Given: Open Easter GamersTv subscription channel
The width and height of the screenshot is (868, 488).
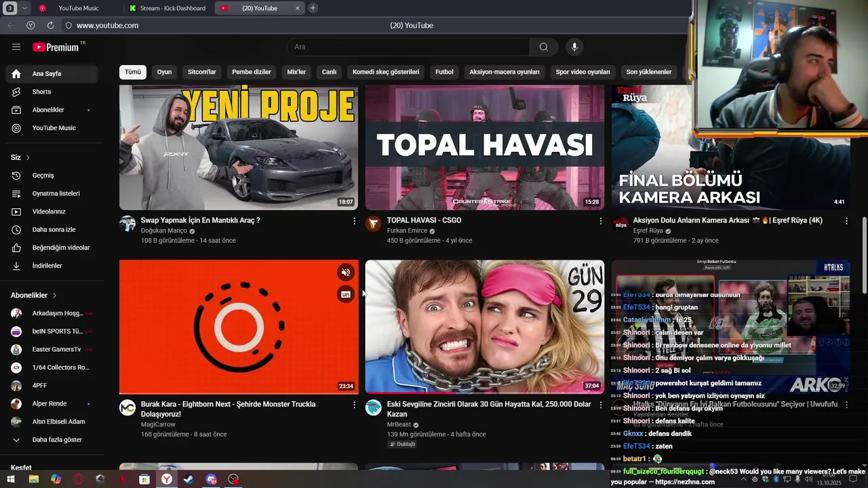Looking at the screenshot, I should [52, 349].
